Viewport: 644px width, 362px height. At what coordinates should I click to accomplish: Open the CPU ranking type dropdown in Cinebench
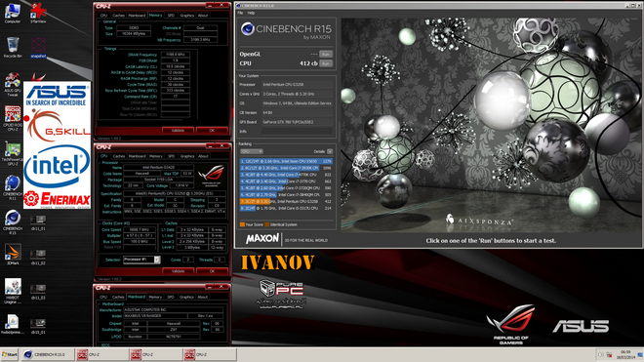[252, 151]
